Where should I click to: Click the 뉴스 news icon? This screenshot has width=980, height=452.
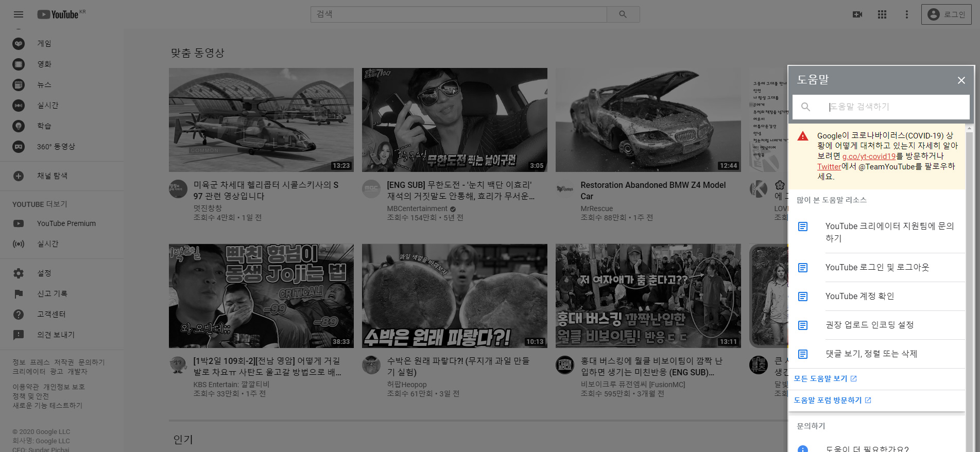pos(19,85)
